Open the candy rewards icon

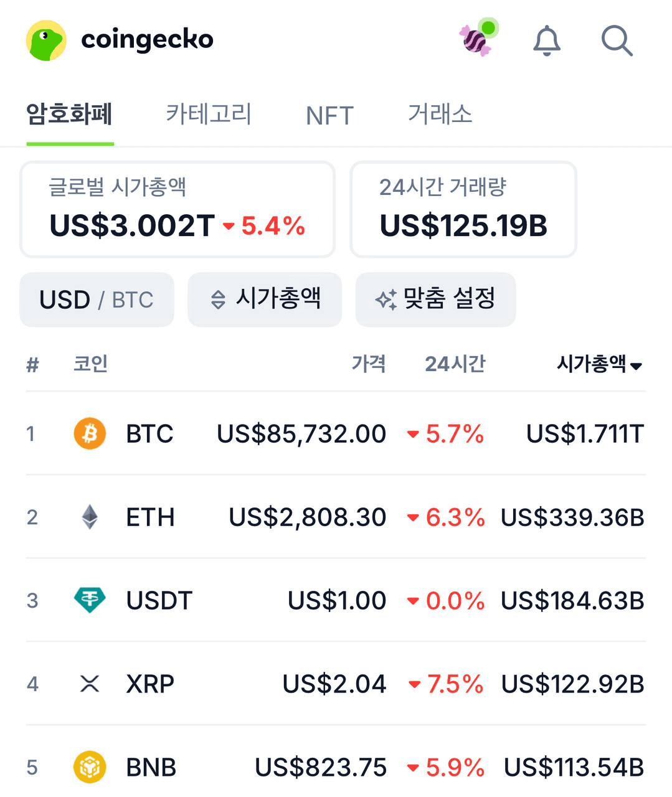point(476,39)
